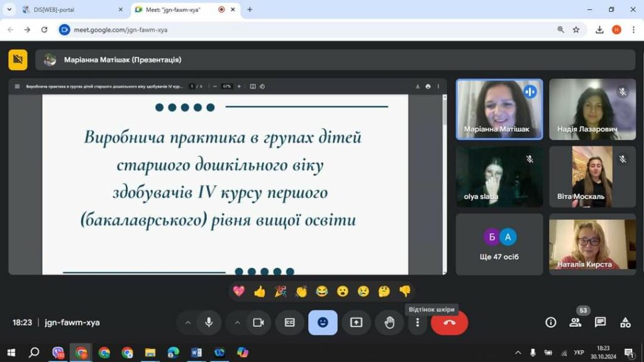Start screen presentation with Present now icon
The image size is (644, 362).
tap(356, 322)
